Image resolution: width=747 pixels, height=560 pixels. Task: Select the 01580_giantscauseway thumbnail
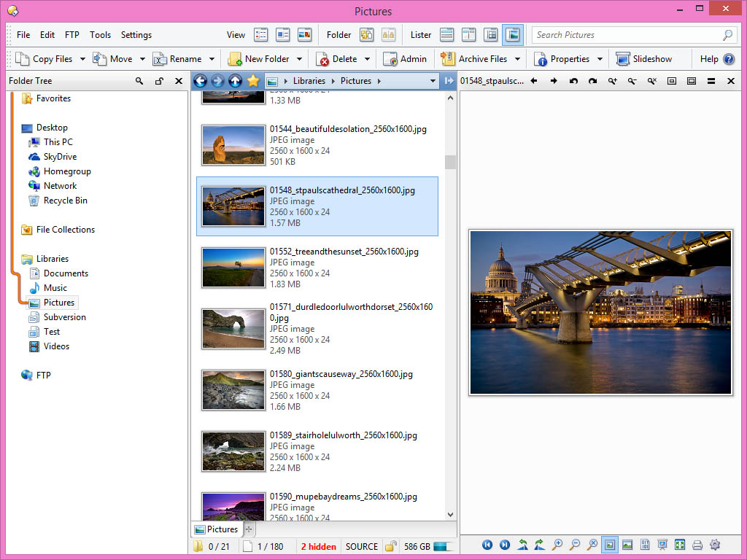[x=233, y=390]
